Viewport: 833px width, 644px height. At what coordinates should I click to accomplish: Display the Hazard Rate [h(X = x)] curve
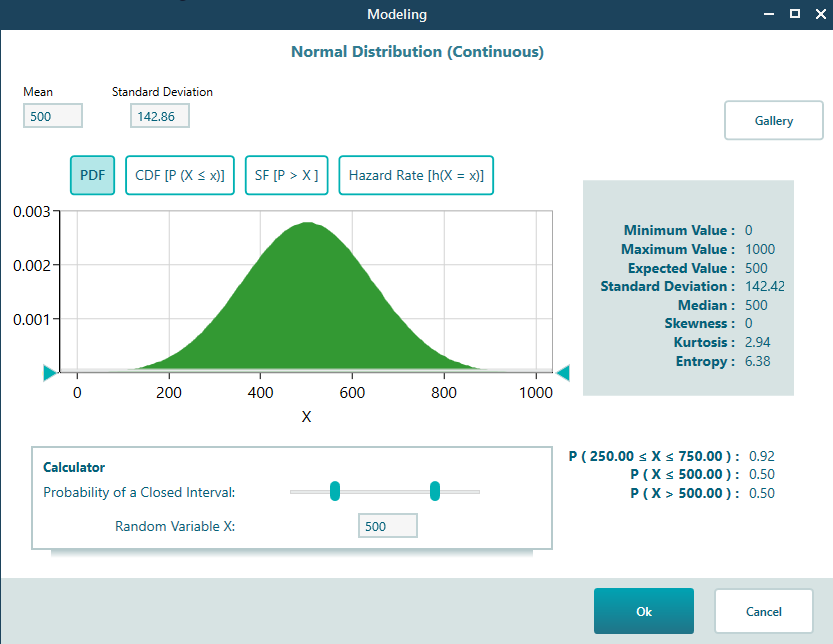(416, 174)
